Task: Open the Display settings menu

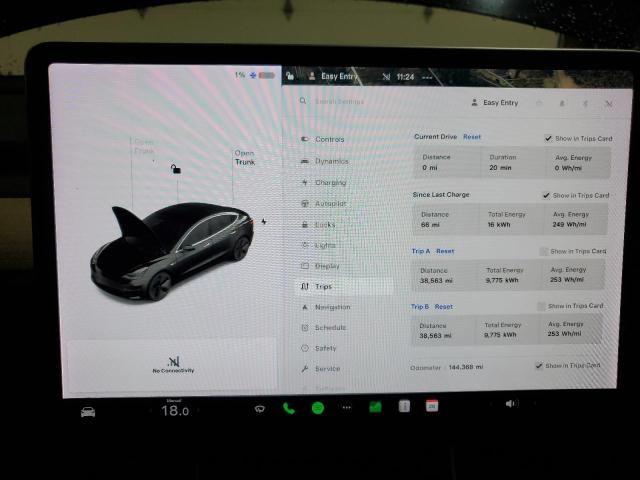Action: coord(320,266)
